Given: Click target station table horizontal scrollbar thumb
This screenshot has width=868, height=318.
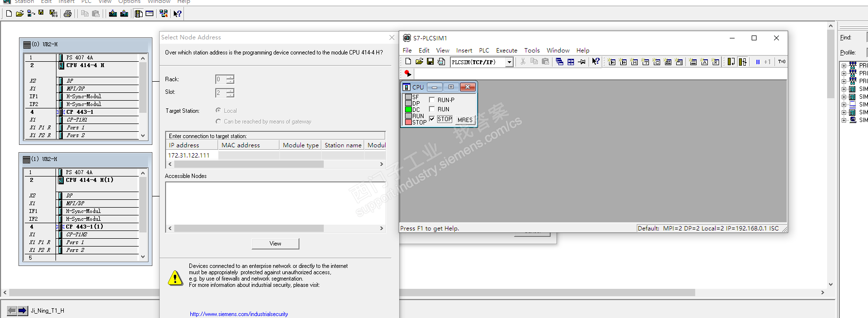Looking at the screenshot, I should pos(249,164).
